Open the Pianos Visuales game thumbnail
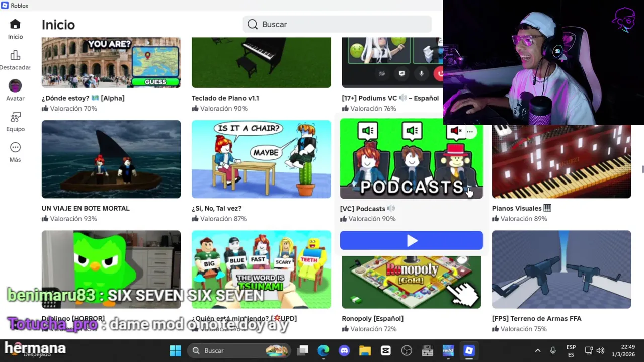 [561, 161]
